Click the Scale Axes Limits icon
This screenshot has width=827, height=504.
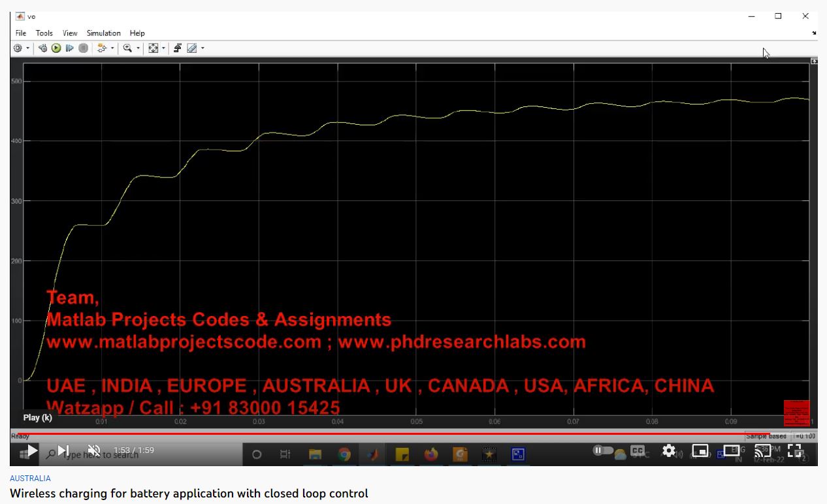click(154, 48)
